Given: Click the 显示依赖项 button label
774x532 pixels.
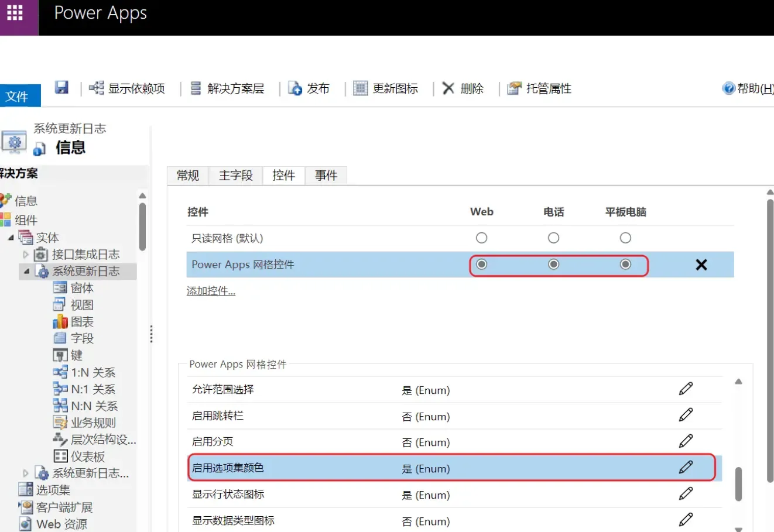Looking at the screenshot, I should [x=136, y=88].
